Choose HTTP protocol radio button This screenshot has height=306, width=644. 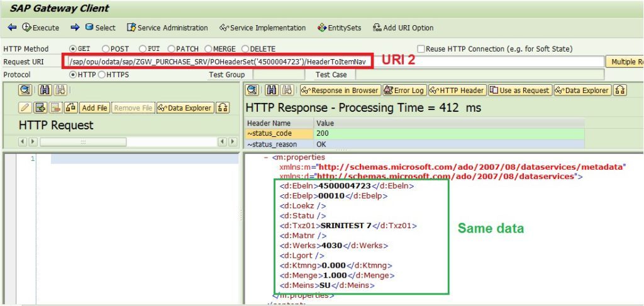coord(73,75)
